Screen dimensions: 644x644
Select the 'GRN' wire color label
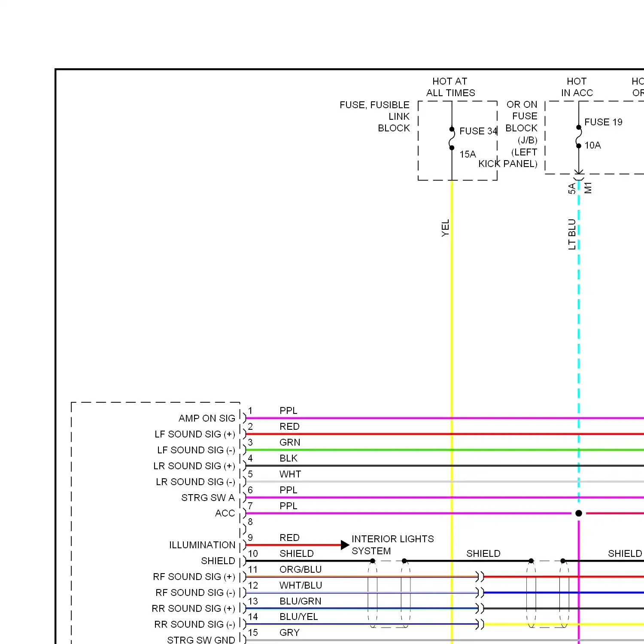290,442
